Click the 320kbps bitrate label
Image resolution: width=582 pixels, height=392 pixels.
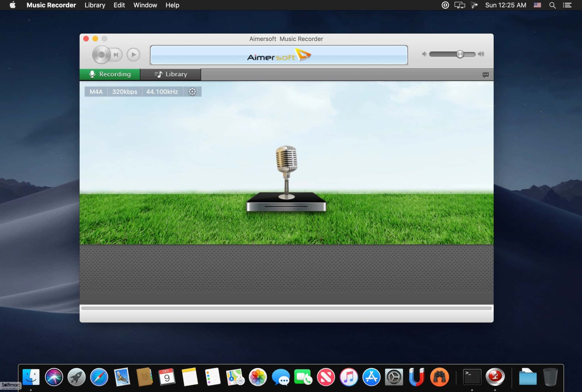125,92
